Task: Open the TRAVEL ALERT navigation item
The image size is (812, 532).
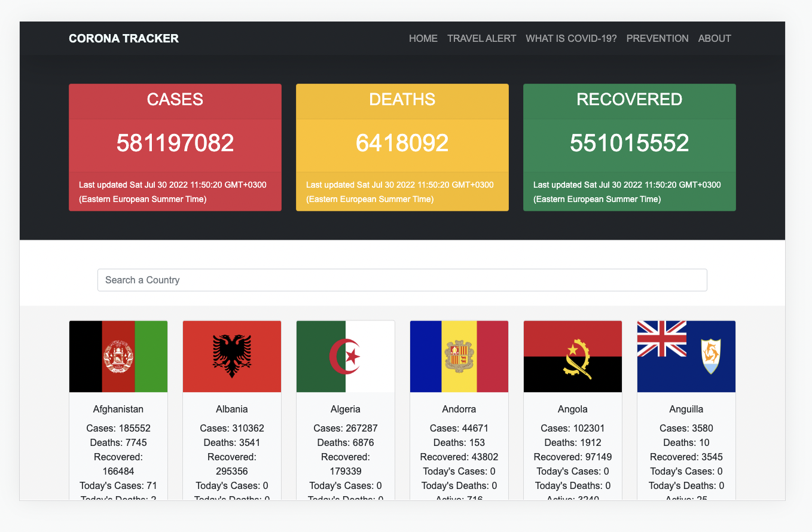Action: pyautogui.click(x=481, y=38)
